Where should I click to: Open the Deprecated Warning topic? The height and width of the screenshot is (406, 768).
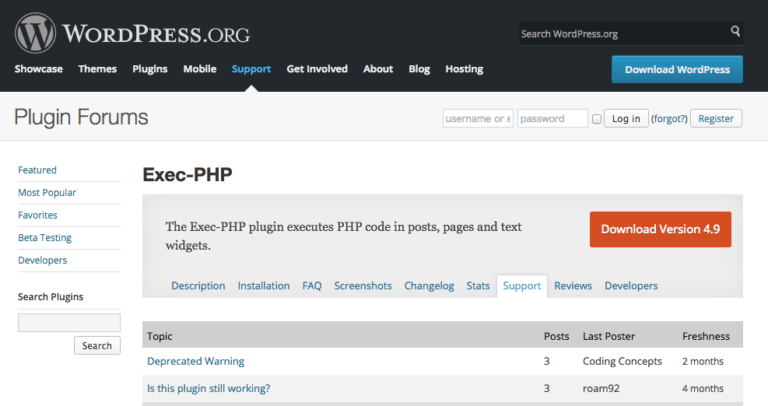point(195,361)
